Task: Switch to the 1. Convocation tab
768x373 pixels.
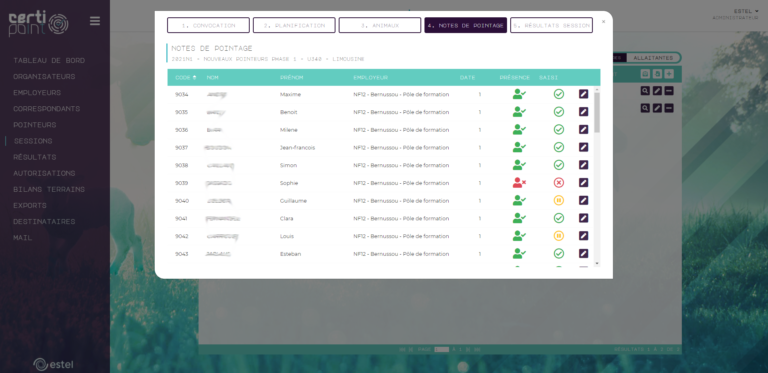Action: pyautogui.click(x=208, y=25)
